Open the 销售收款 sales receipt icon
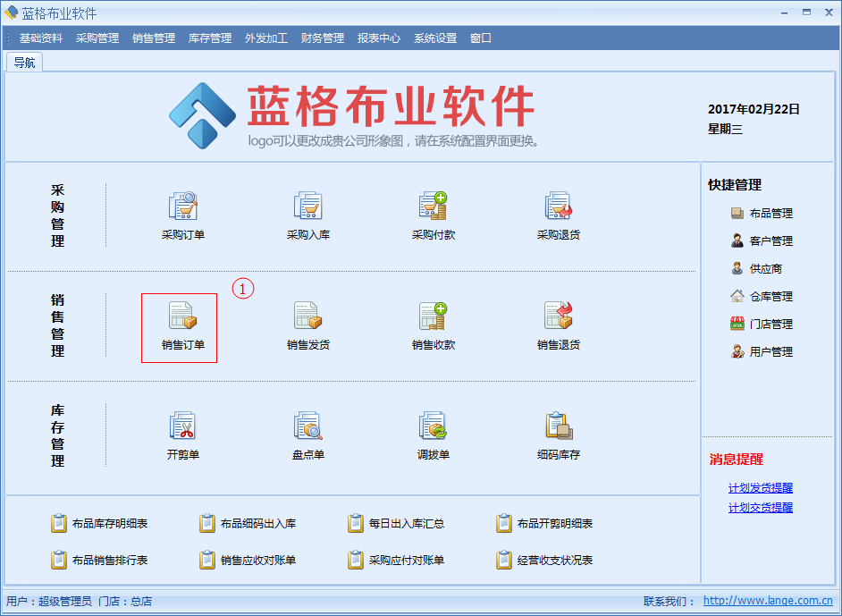Viewport: 842px width, 616px height. 433,317
